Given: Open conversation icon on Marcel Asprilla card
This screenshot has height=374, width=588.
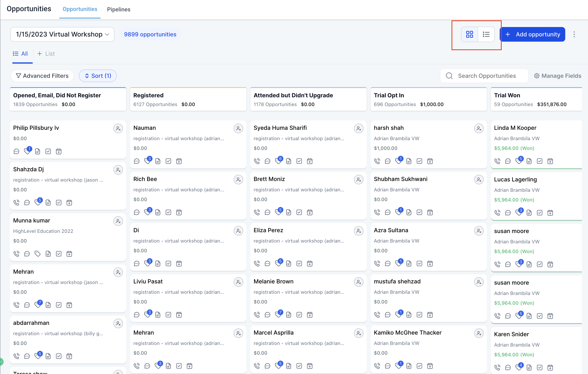Looking at the screenshot, I should 268,366.
